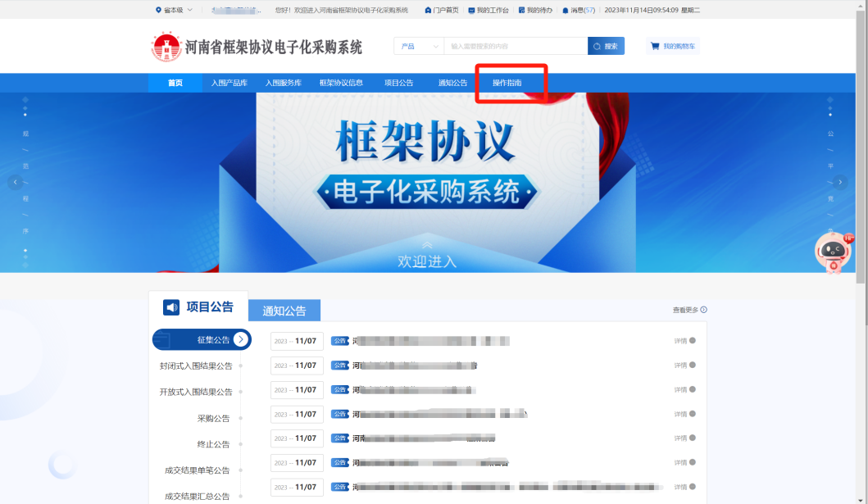Click the vertical page scrollbar
Screen dimensions: 868x504
pos(862,147)
